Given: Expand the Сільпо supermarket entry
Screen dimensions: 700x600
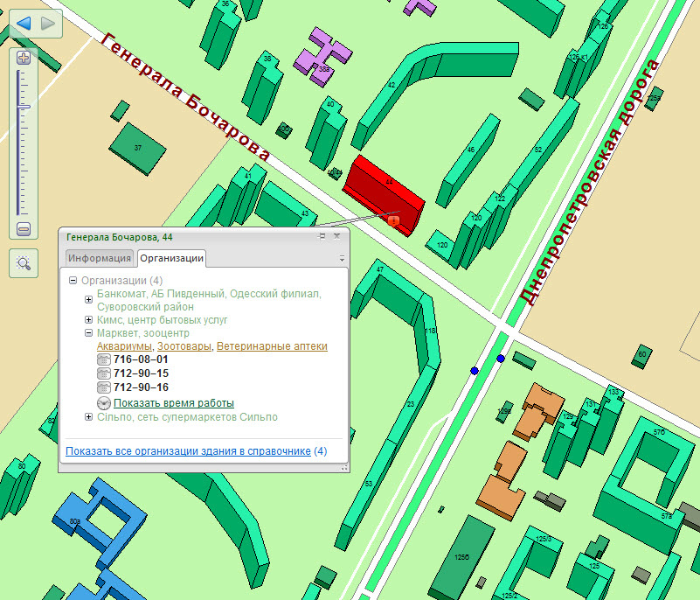Looking at the screenshot, I should [x=89, y=417].
